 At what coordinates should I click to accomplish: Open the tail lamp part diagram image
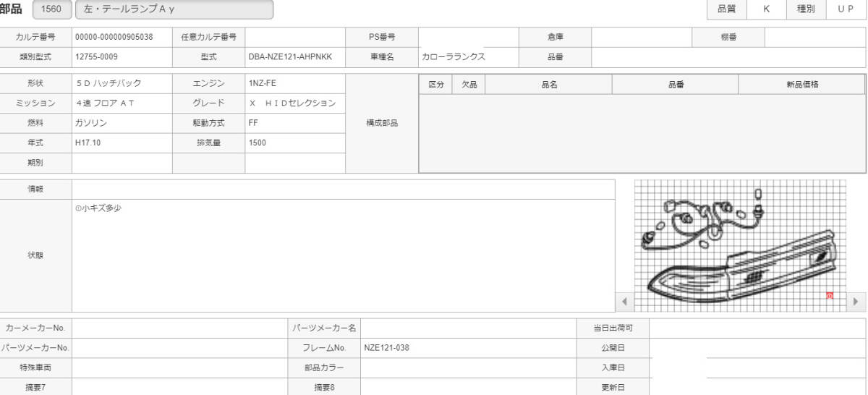(x=741, y=245)
